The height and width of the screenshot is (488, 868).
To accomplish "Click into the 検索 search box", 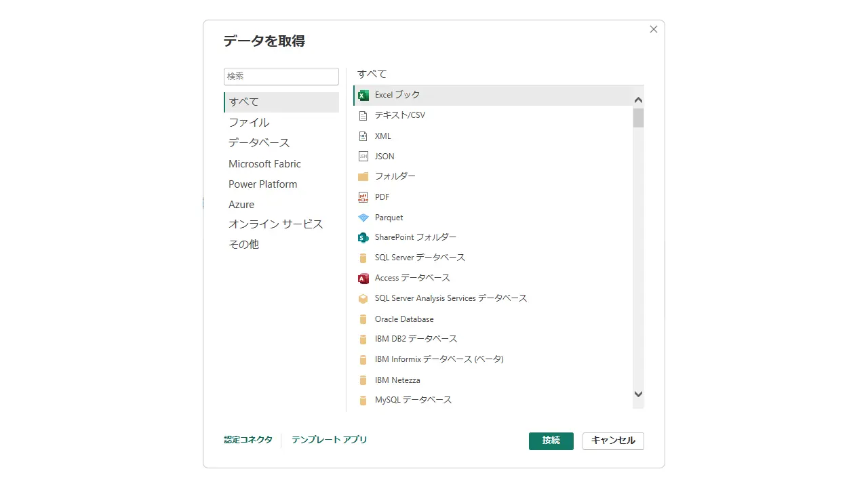I will tap(281, 77).
